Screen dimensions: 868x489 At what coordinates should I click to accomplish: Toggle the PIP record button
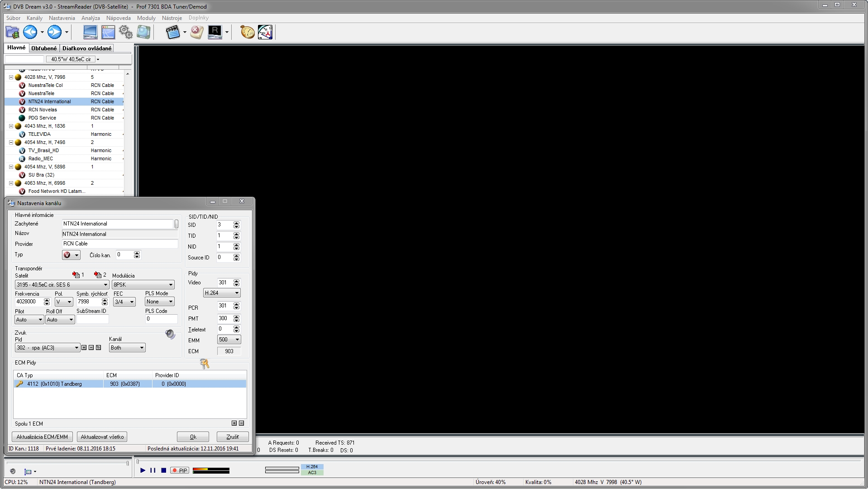click(x=180, y=470)
